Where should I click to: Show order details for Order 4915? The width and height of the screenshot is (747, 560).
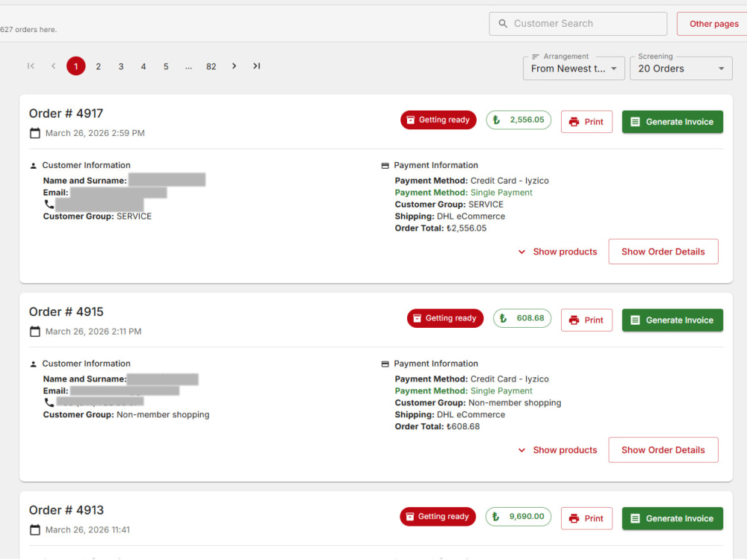click(x=663, y=450)
